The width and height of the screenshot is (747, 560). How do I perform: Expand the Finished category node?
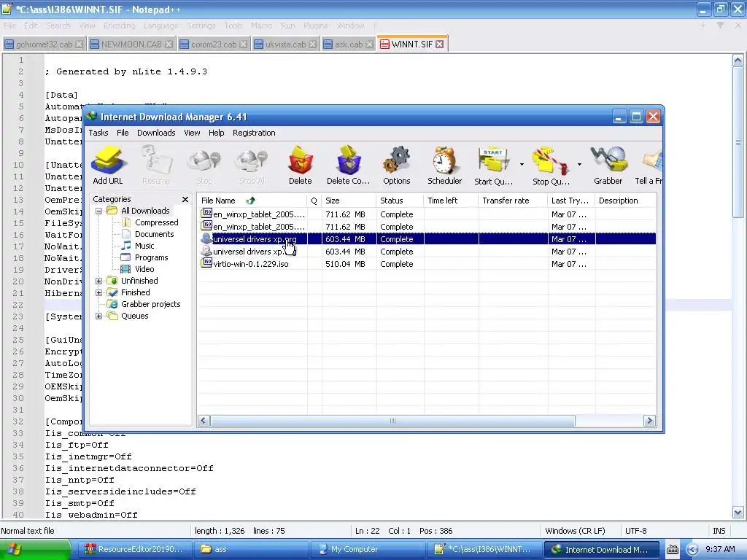coord(98,292)
